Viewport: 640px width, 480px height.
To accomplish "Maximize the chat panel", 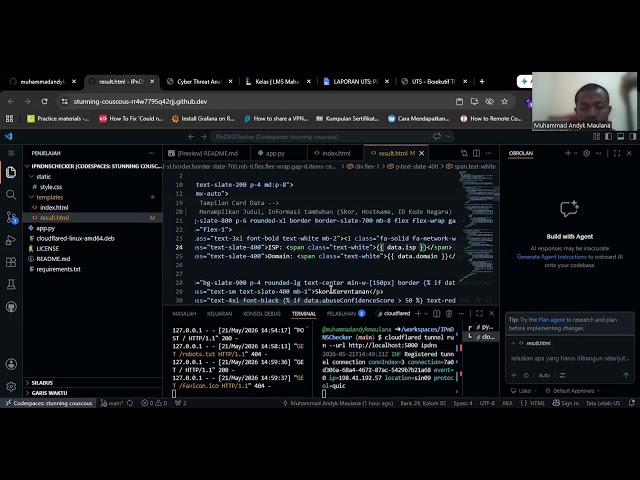I will point(617,153).
